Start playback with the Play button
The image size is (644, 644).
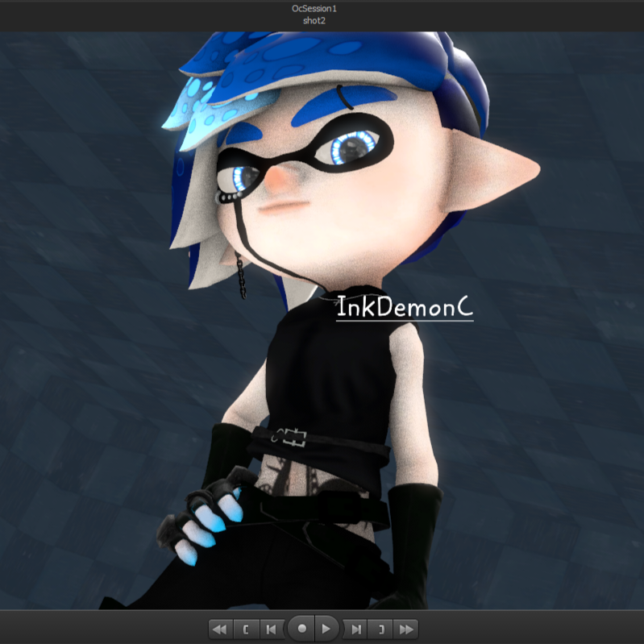(326, 628)
